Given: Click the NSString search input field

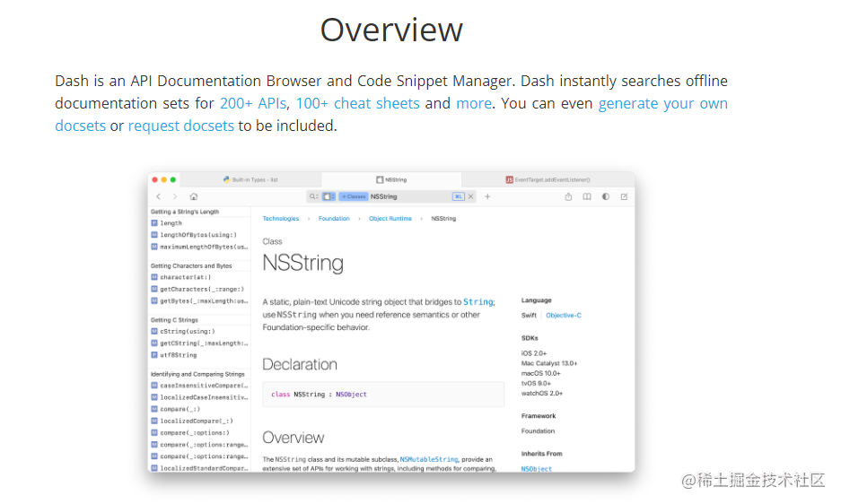Looking at the screenshot, I should pyautogui.click(x=409, y=196).
